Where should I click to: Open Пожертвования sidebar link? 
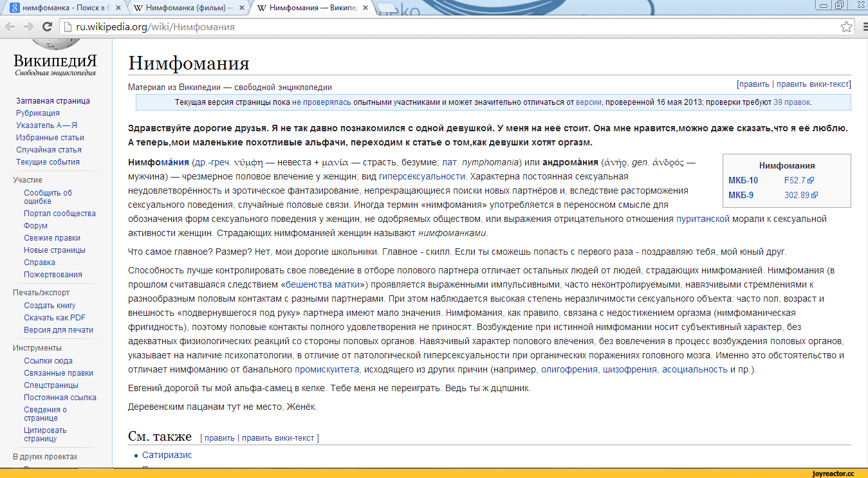click(53, 275)
